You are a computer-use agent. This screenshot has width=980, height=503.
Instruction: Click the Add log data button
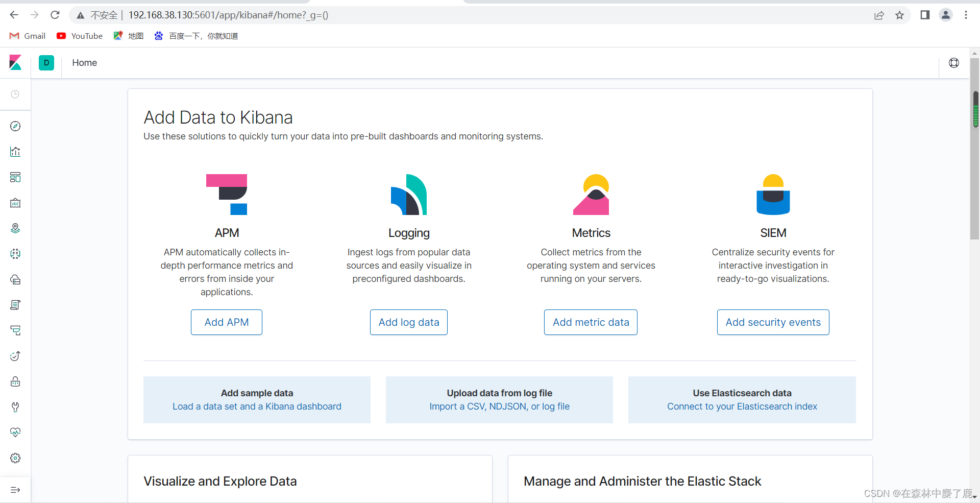[x=409, y=322]
